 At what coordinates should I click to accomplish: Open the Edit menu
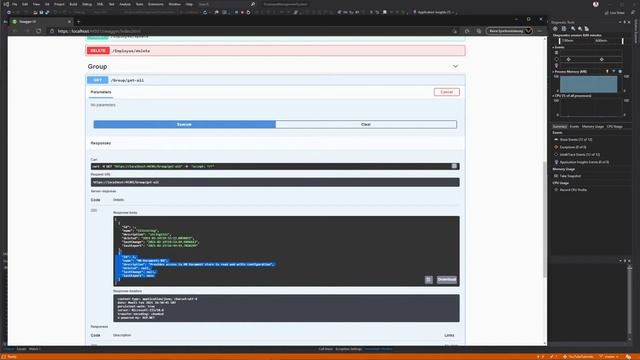click(x=25, y=4)
